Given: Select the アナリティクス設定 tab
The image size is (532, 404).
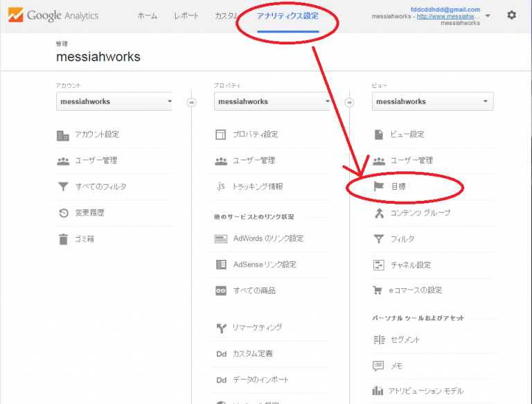Looking at the screenshot, I should pyautogui.click(x=287, y=15).
